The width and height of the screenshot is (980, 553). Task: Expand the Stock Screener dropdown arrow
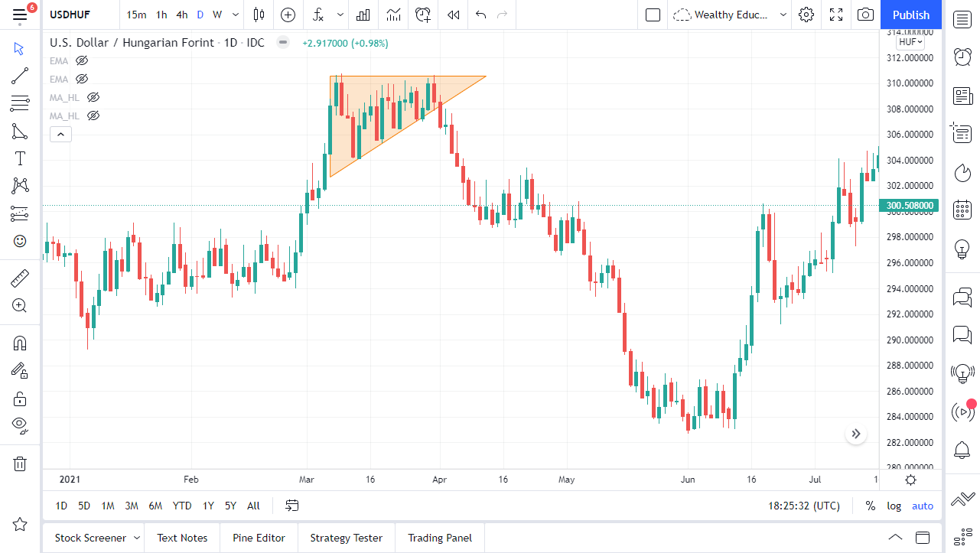137,538
